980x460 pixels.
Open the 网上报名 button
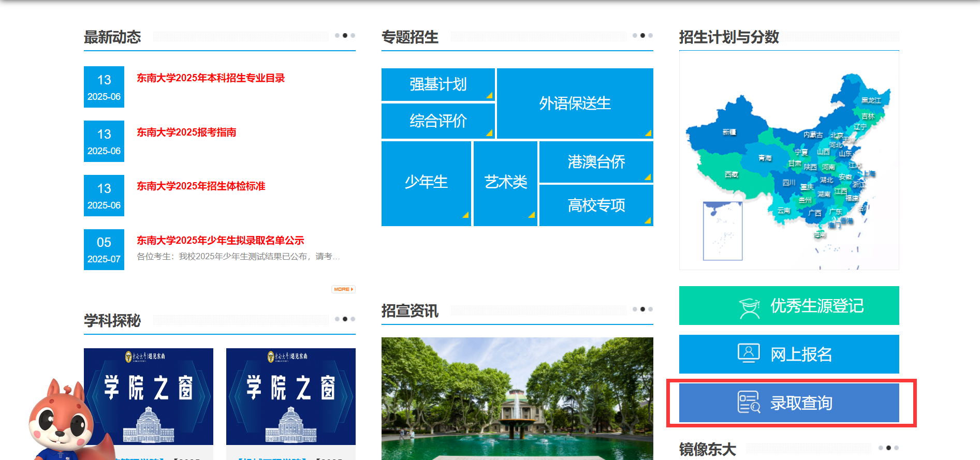(789, 354)
